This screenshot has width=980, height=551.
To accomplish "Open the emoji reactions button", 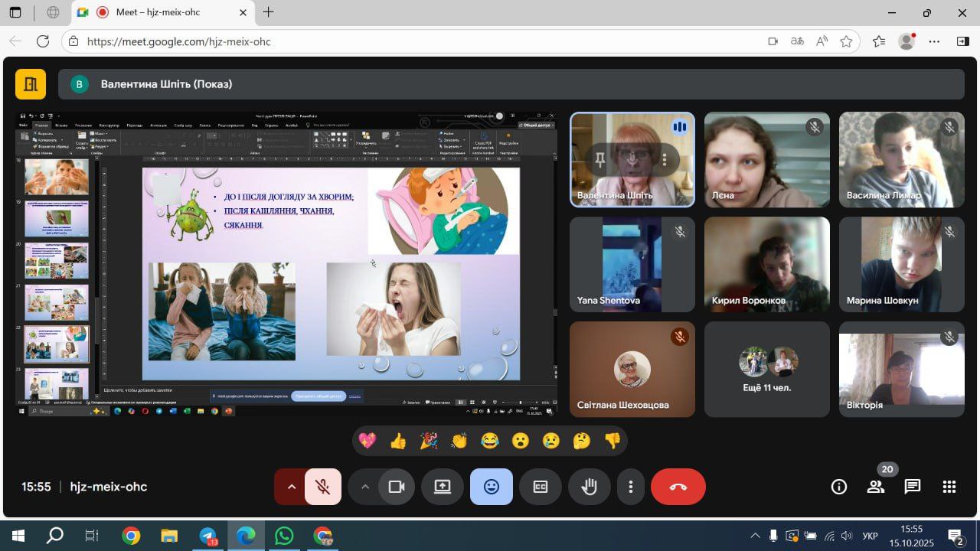I will pos(492,487).
